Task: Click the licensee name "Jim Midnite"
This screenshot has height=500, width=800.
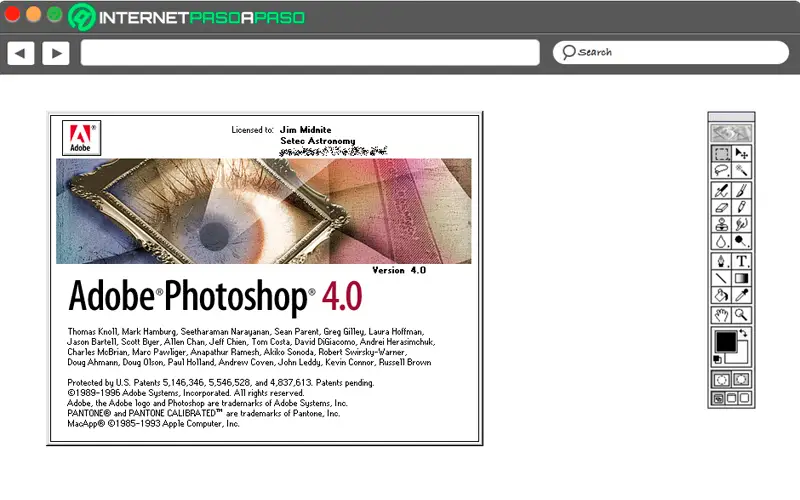Action: 306,130
